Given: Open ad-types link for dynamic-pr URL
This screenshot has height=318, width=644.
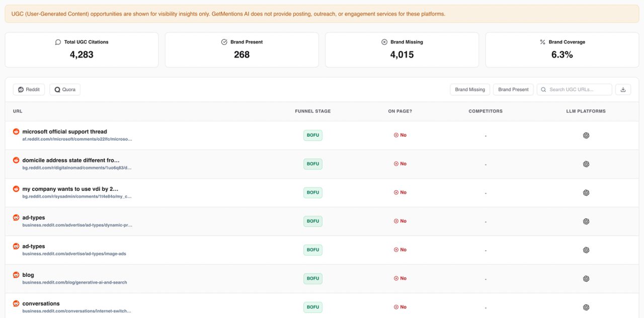Looking at the screenshot, I should [34, 218].
